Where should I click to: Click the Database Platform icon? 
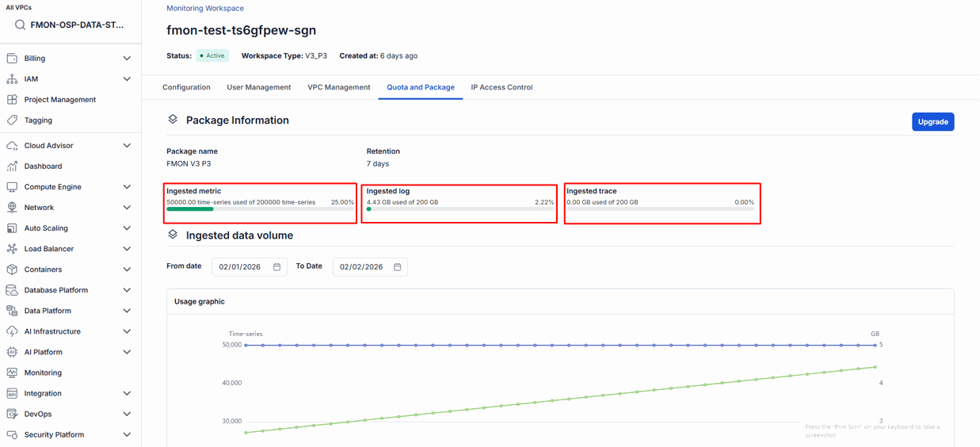tap(12, 290)
